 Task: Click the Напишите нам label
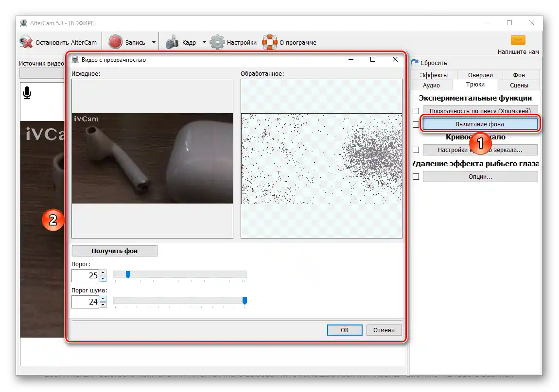coord(518,51)
